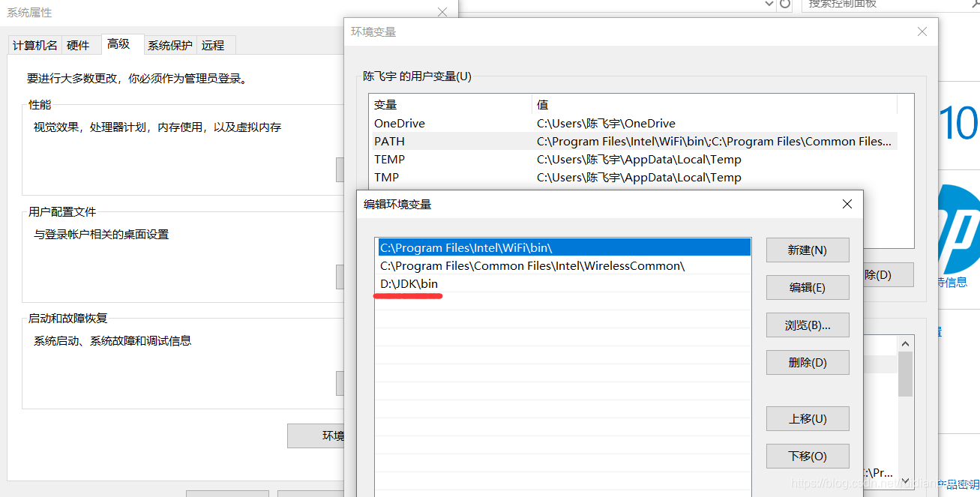Screen dimensions: 980x497
Task: Open the 系统保护 tab
Action: click(170, 45)
